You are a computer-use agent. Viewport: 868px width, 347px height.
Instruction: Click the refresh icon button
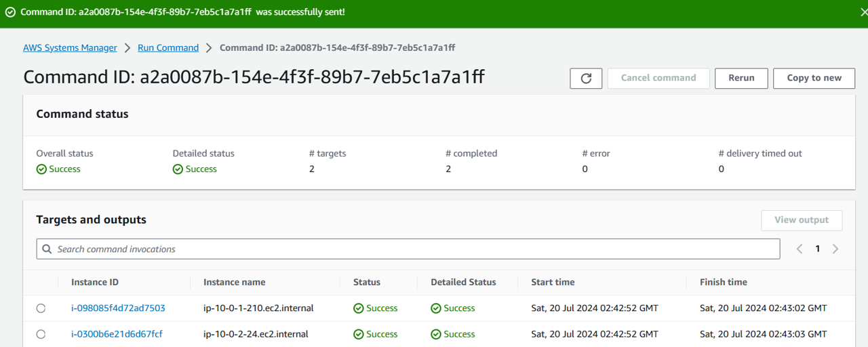[586, 78]
